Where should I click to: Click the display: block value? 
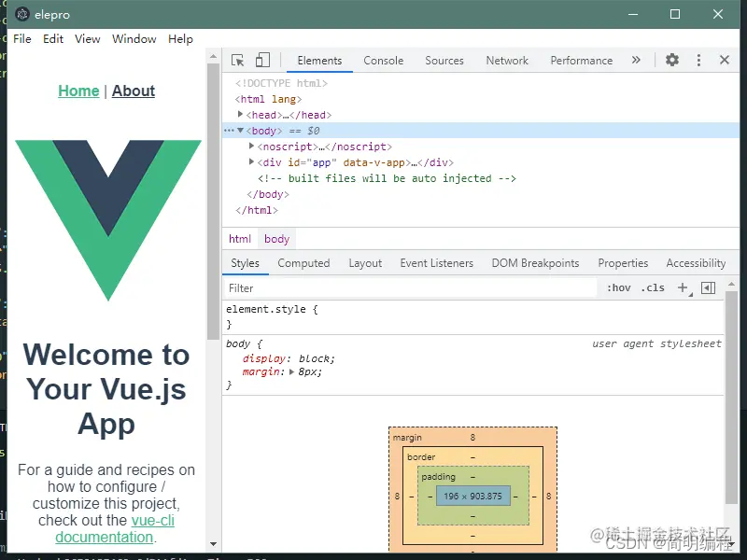coord(315,358)
